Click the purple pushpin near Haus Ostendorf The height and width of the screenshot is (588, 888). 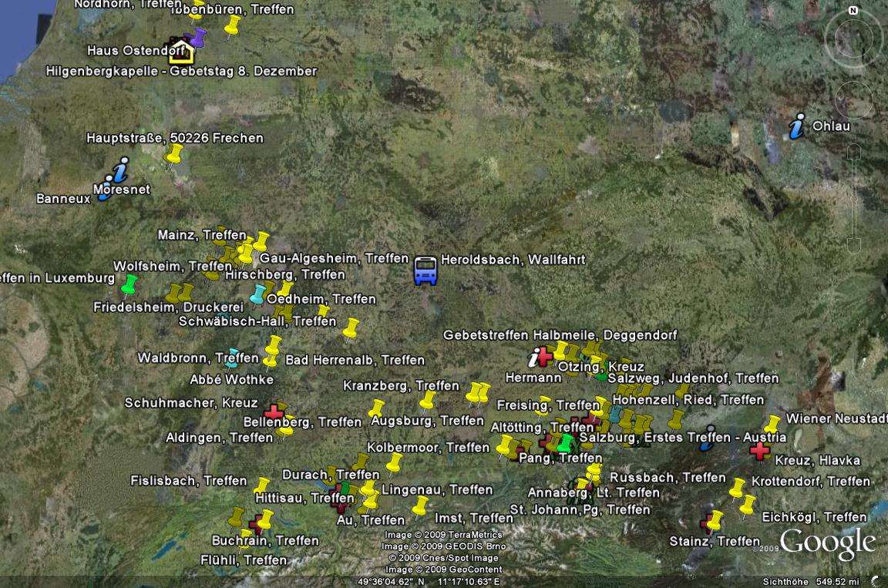click(199, 37)
